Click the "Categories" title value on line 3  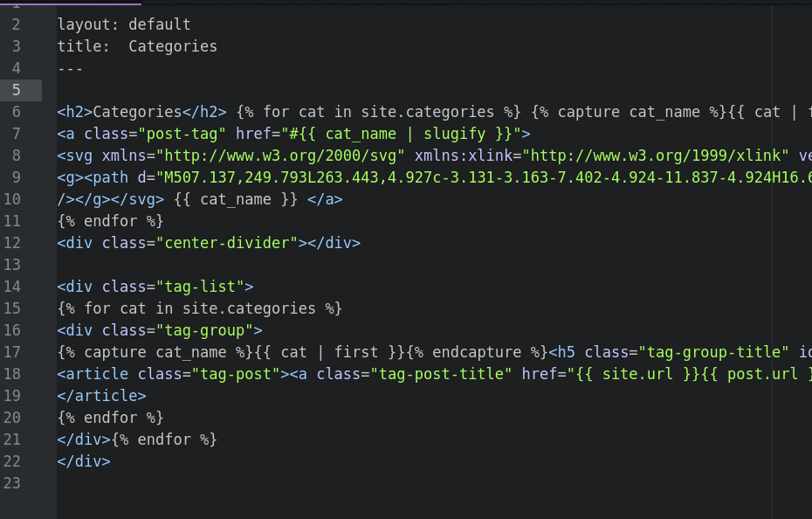(173, 46)
